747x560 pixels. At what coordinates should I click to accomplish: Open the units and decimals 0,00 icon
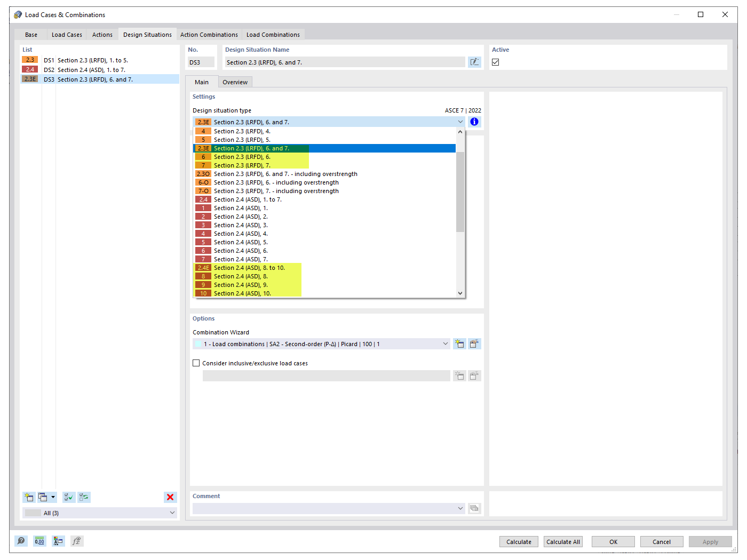pyautogui.click(x=39, y=541)
